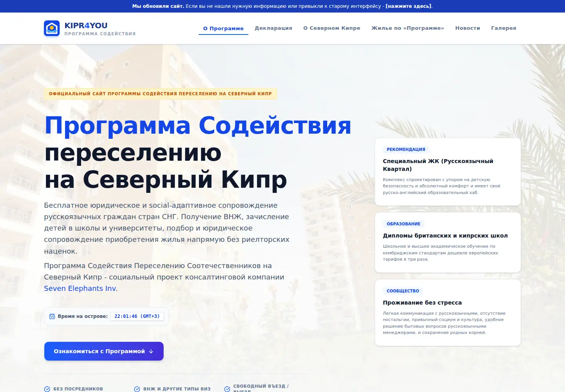Click the checkmark icon next to СВОБОДНЫЙ ВЪЕЗД
The width and height of the screenshot is (565, 392).
(227, 389)
